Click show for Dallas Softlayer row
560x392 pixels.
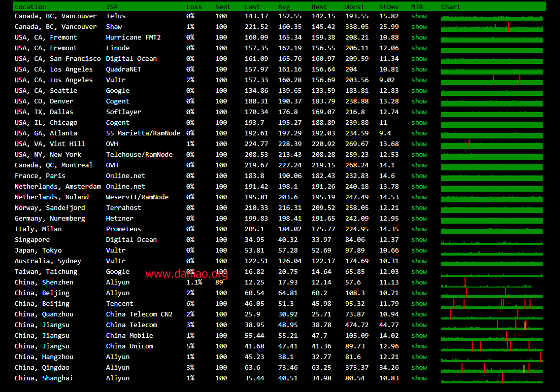[419, 112]
